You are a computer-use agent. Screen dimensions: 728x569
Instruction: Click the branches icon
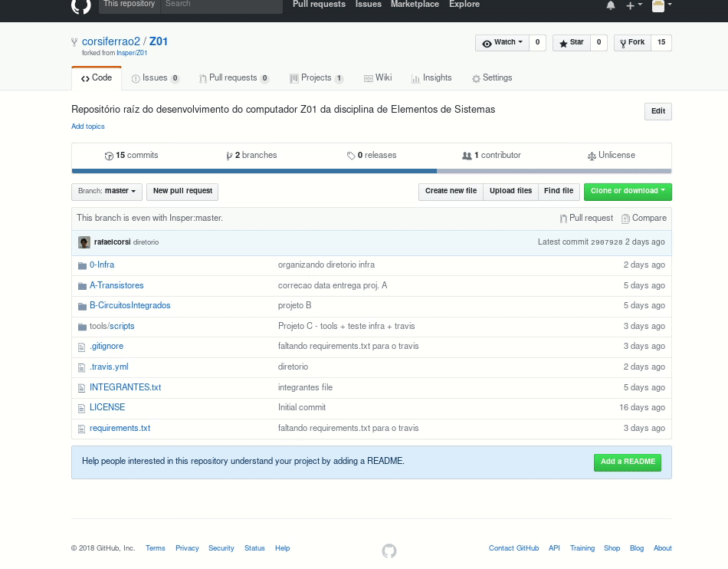(229, 156)
